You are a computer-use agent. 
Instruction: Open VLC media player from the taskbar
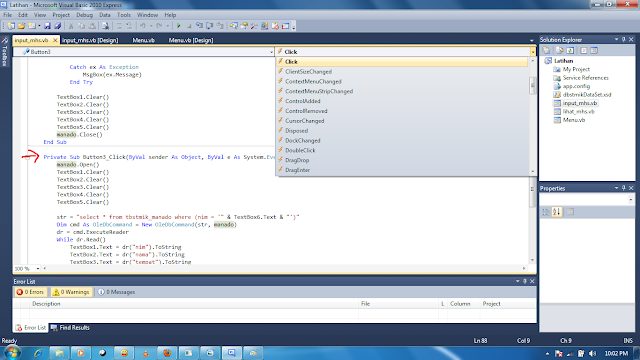(146, 353)
